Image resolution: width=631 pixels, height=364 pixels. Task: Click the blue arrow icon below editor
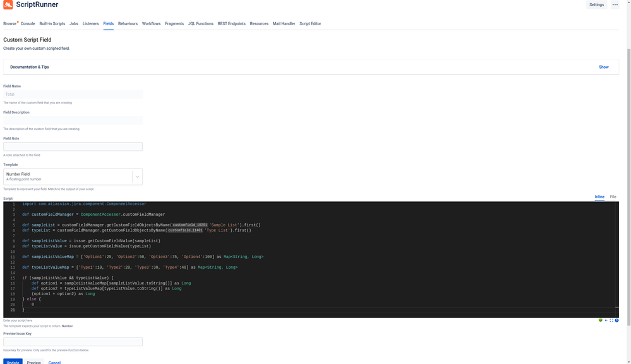(606, 320)
